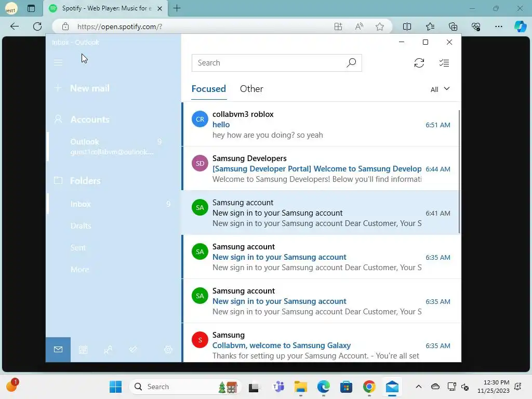The image size is (532, 399).
Task: Open the Folders section
Action: pyautogui.click(x=85, y=180)
